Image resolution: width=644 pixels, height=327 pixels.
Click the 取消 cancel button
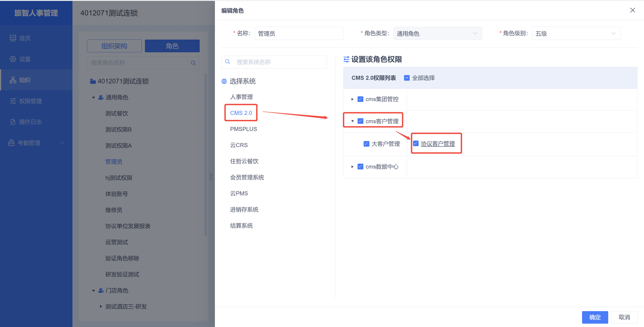point(624,317)
